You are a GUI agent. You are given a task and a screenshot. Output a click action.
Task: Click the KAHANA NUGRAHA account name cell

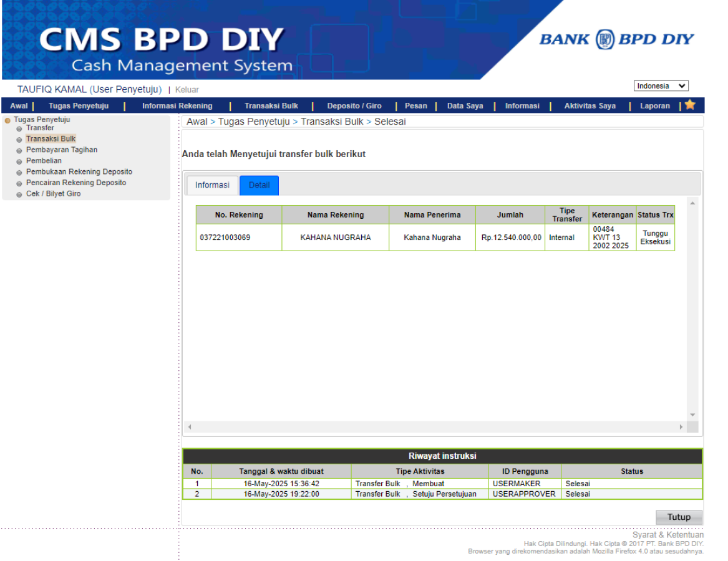[335, 237]
